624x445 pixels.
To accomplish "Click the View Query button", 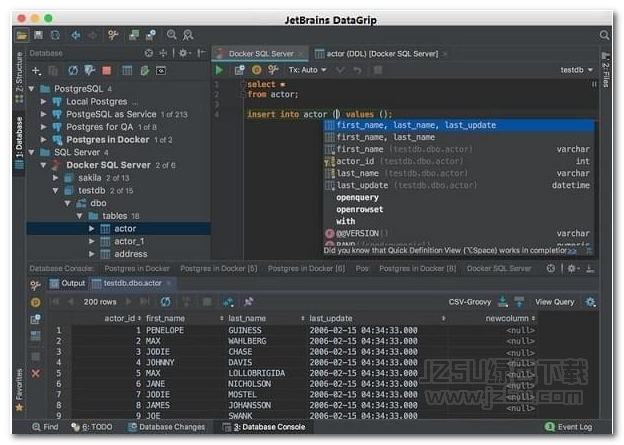I will point(554,302).
